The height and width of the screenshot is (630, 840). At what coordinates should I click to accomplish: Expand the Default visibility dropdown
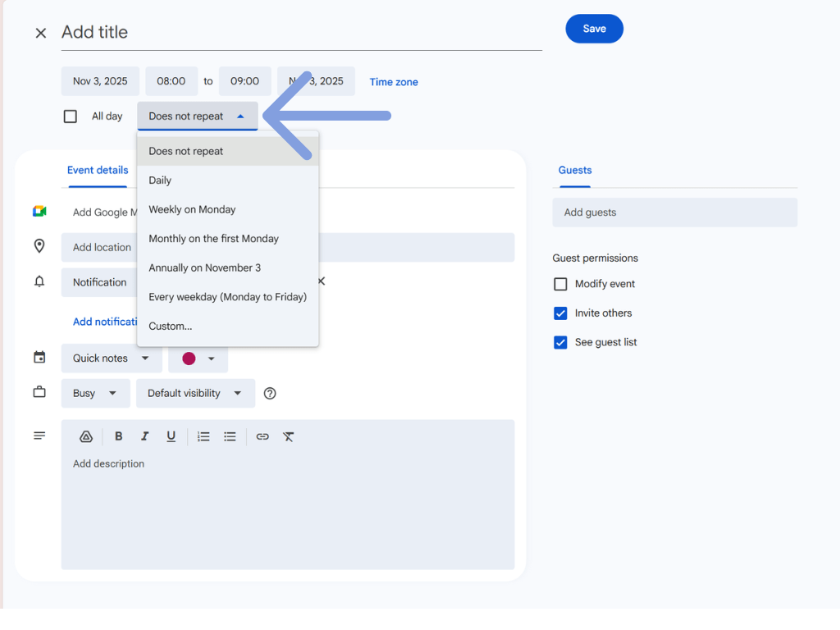[x=195, y=394]
